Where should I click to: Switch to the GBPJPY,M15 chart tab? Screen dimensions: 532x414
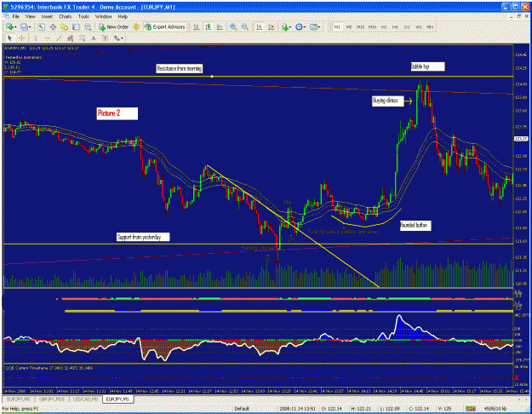(x=52, y=400)
